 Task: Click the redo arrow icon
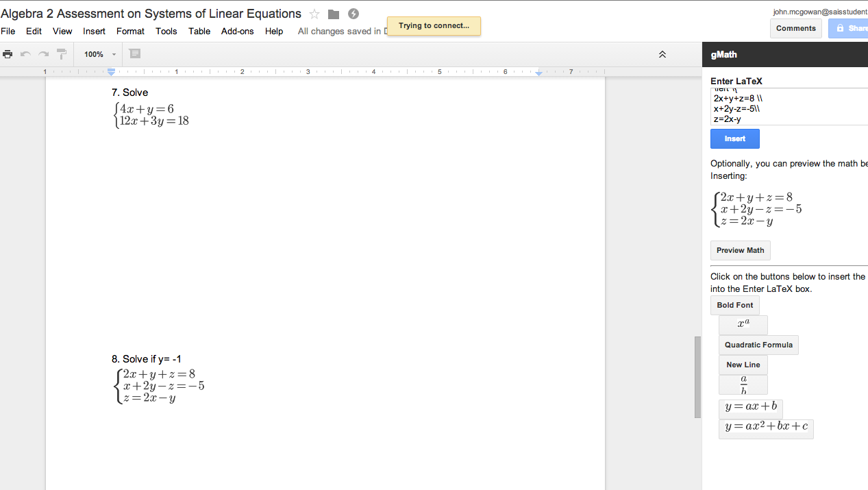[x=43, y=54]
